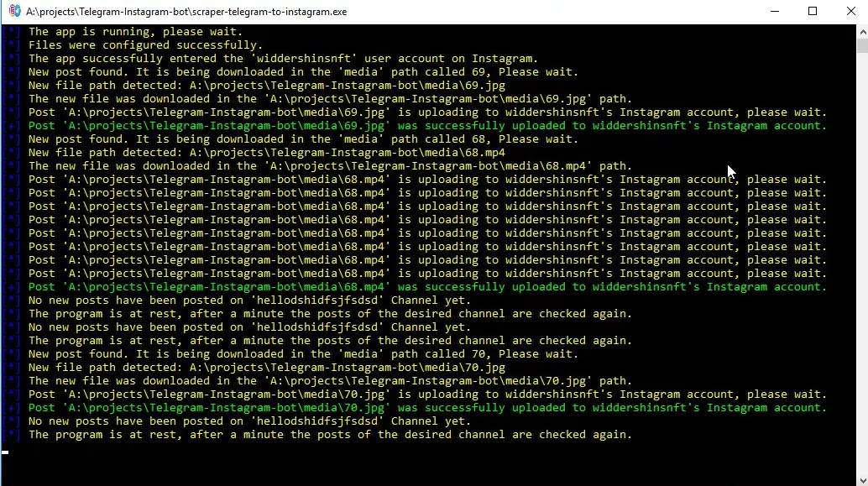The width and height of the screenshot is (868, 486).
Task: Click the white 'is uploading' line for 69.jpg
Action: click(427, 112)
